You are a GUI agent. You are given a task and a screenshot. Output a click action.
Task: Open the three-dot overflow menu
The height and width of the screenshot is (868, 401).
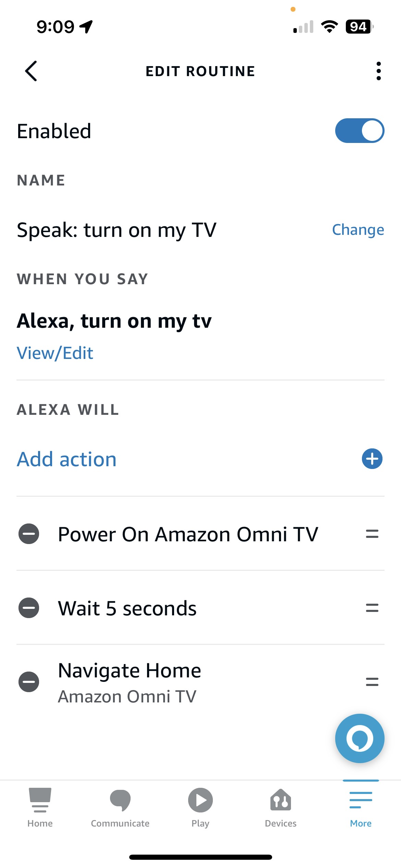[x=378, y=71]
